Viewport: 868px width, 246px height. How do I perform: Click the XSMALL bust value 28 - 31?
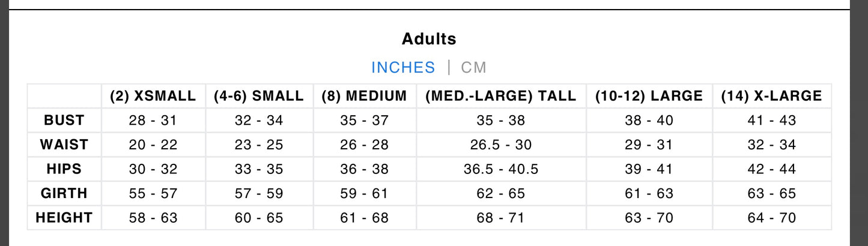[x=153, y=120]
